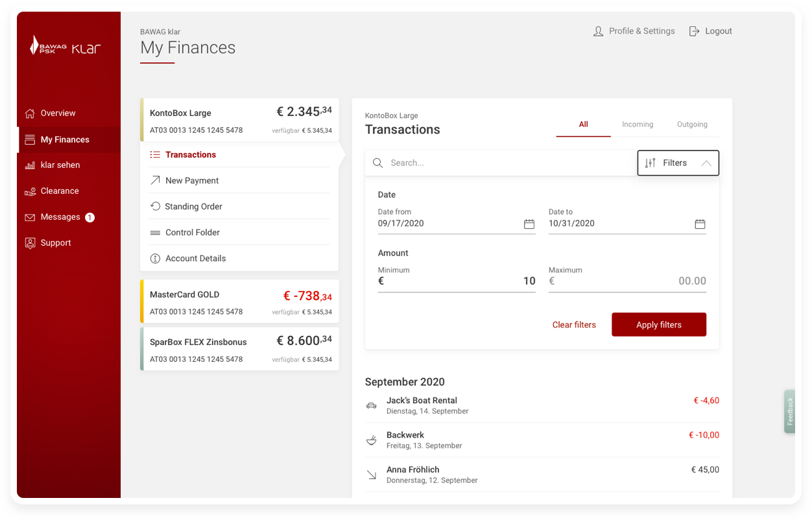812x520 pixels.
Task: Click the Maximum amount input field
Action: pos(627,281)
